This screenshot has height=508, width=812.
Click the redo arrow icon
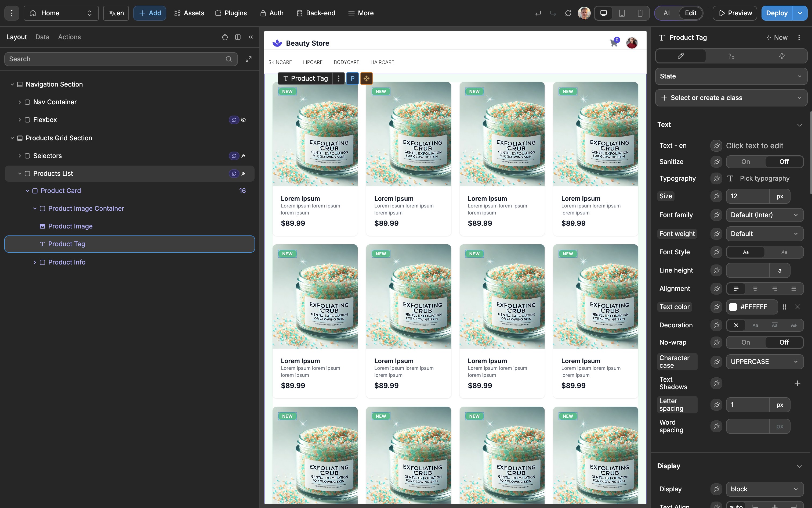click(553, 13)
